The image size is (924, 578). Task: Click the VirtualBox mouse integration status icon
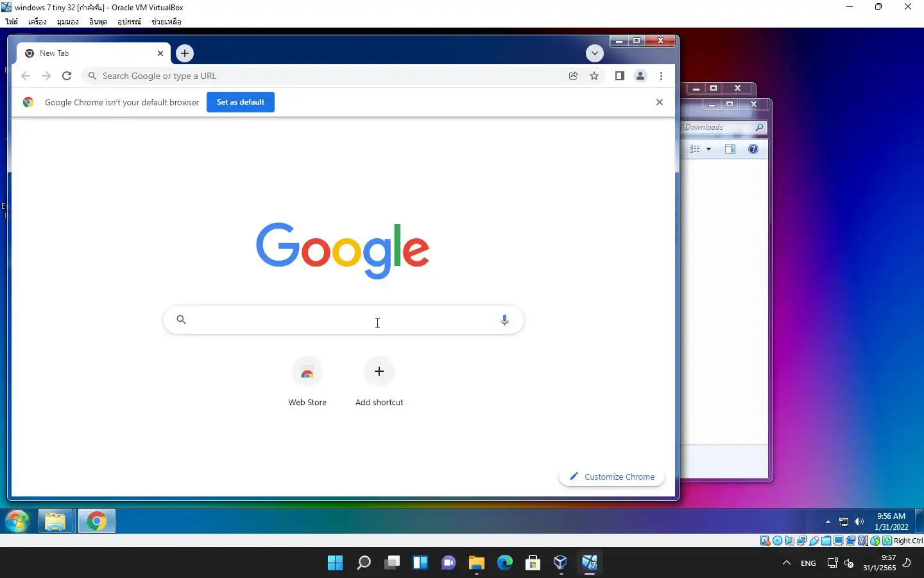click(x=875, y=541)
